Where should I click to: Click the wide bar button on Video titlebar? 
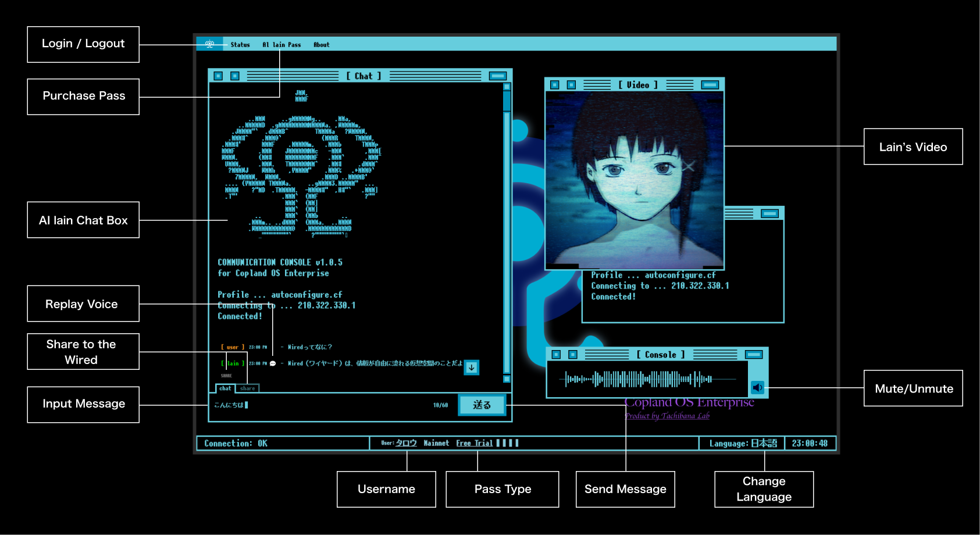click(710, 85)
